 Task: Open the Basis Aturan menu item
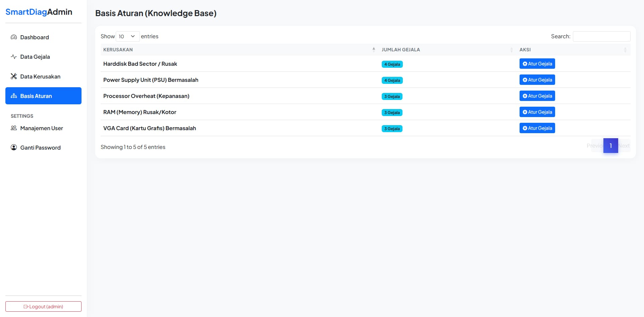[36, 96]
